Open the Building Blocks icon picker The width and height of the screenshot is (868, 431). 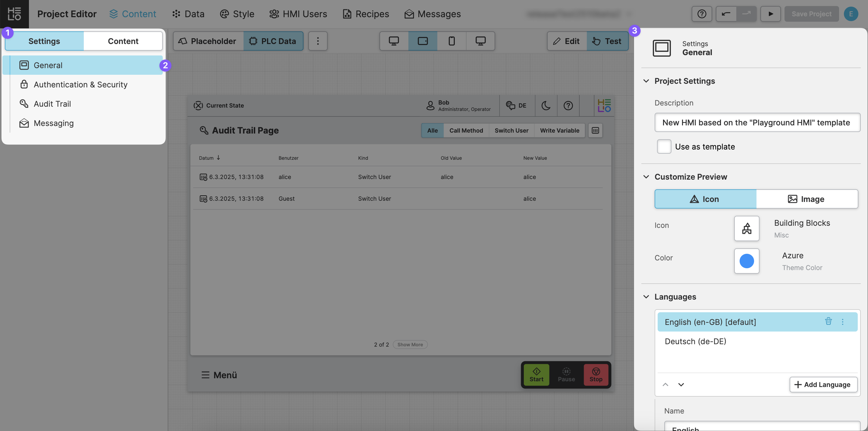coord(746,228)
